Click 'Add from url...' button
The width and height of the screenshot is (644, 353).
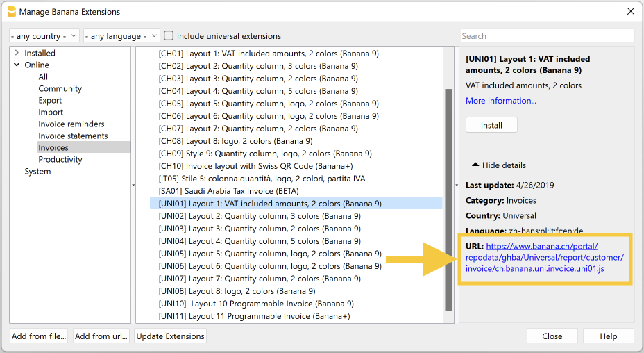(101, 336)
